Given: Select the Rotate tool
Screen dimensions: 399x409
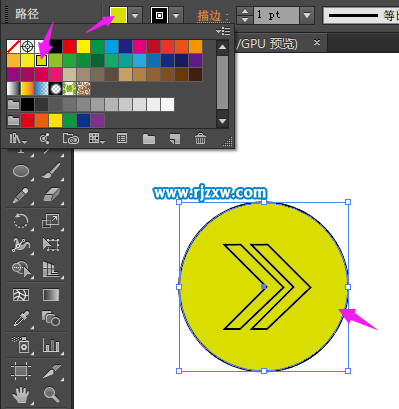Looking at the screenshot, I should coord(21,221).
